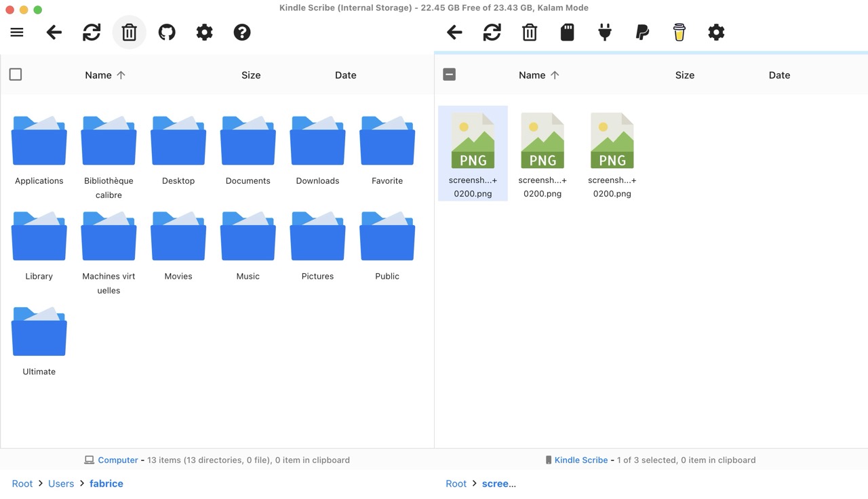This screenshot has width=868, height=499.
Task: Click the plug MTP mode icon
Action: pos(605,32)
